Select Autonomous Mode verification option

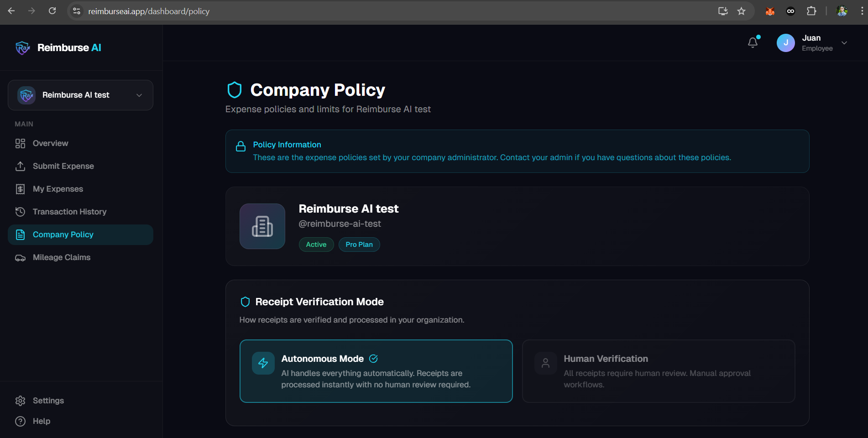coord(376,371)
